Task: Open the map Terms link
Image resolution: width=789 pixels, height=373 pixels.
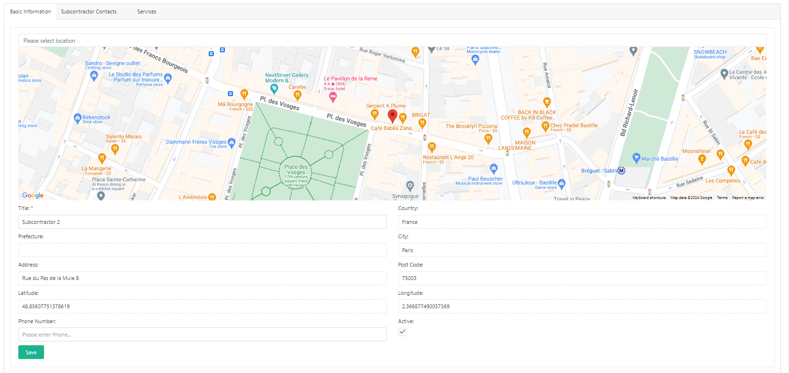Action: click(x=722, y=198)
